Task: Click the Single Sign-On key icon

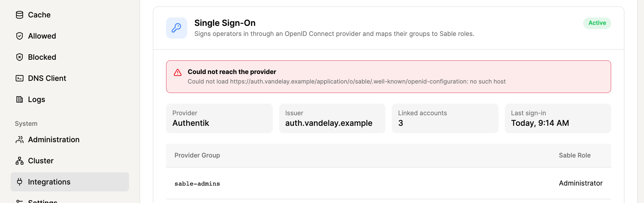Action: click(177, 28)
